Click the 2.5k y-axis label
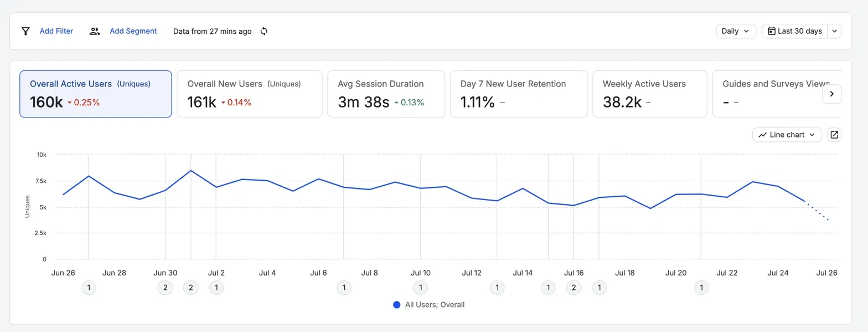The width and height of the screenshot is (868, 332). click(x=40, y=233)
